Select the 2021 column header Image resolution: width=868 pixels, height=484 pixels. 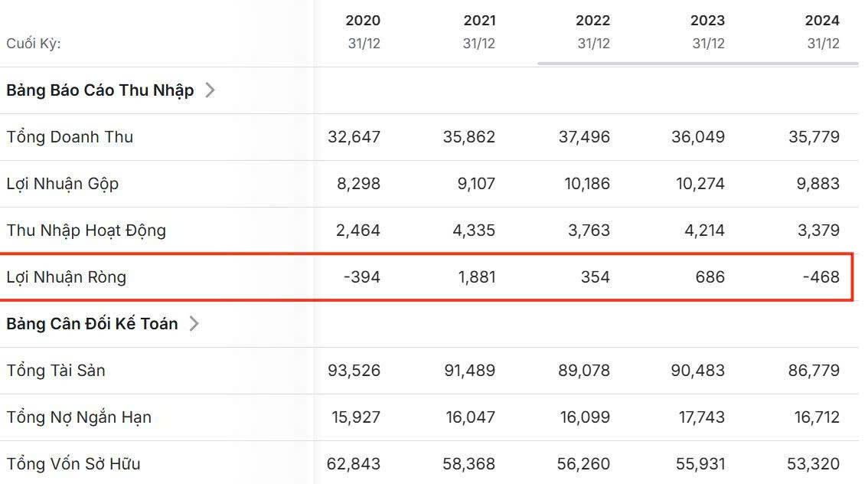coord(479,21)
